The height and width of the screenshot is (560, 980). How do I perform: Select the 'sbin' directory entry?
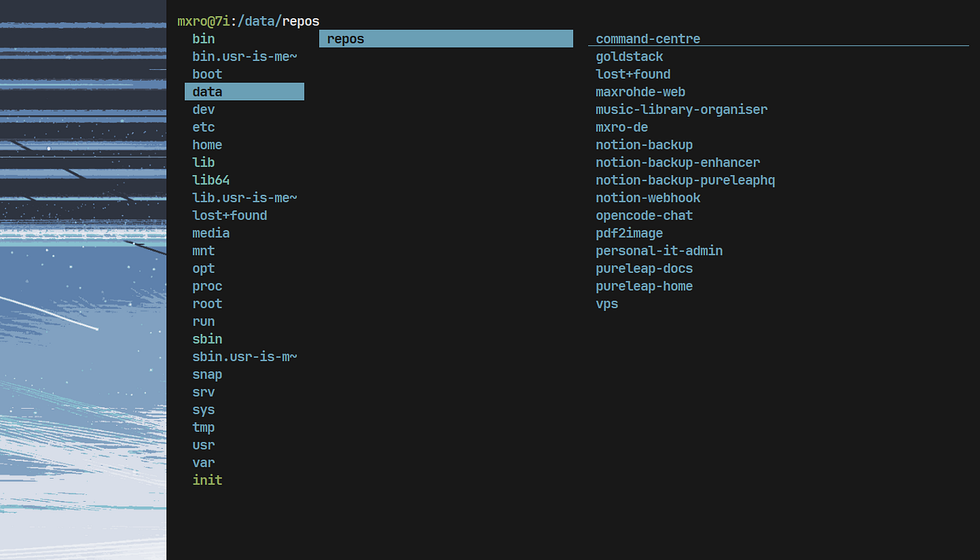tap(207, 339)
